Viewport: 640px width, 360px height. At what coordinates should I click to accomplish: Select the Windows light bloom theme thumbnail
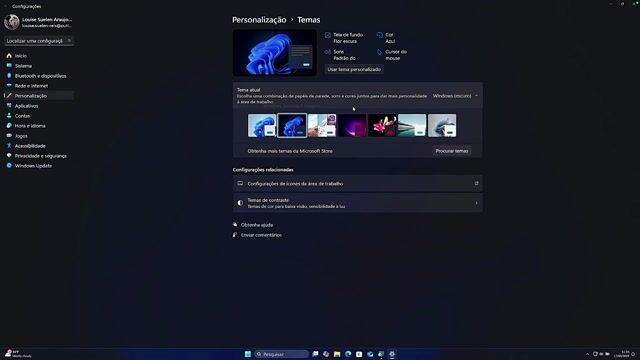pyautogui.click(x=262, y=125)
